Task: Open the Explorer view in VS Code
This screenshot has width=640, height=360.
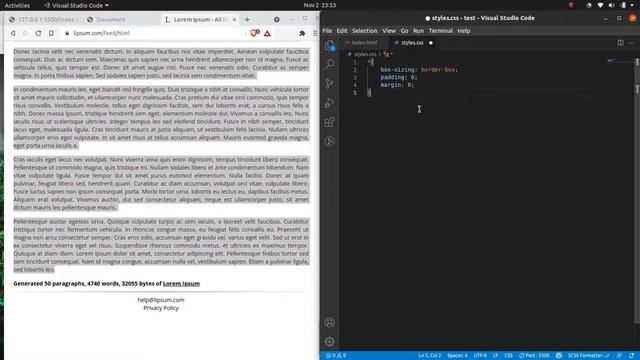Action: 330,46
